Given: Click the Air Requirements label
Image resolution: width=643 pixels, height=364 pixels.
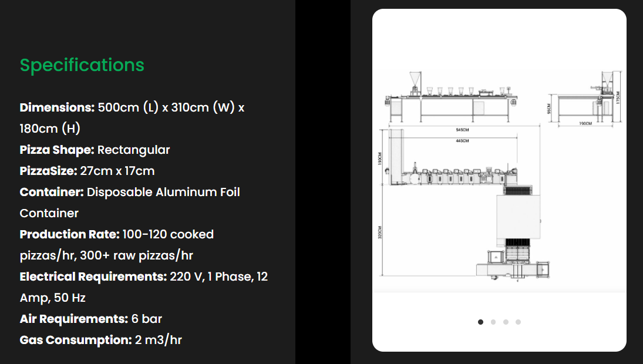Looking at the screenshot, I should tap(73, 319).
